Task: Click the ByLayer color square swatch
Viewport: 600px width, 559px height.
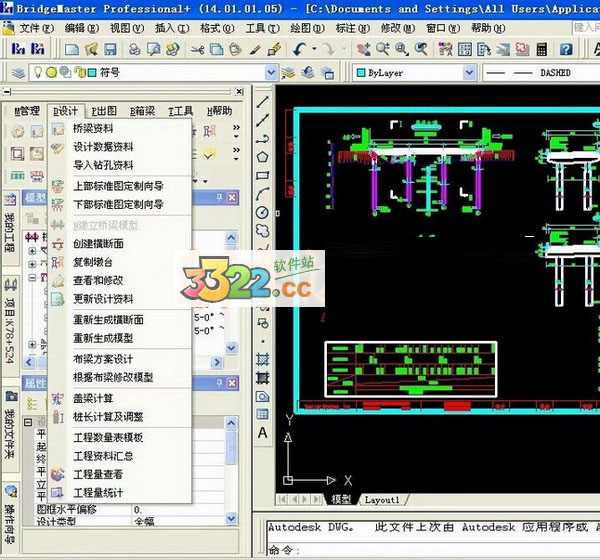Action: tap(361, 73)
